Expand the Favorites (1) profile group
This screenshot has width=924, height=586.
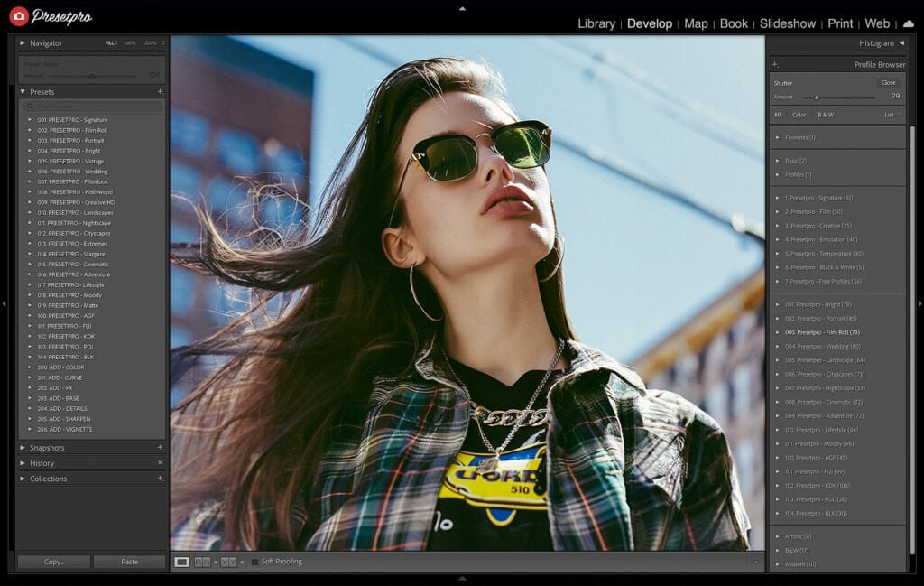coord(778,137)
